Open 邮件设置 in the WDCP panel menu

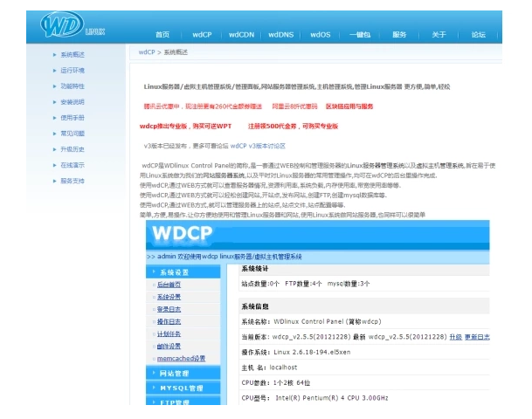(169, 347)
